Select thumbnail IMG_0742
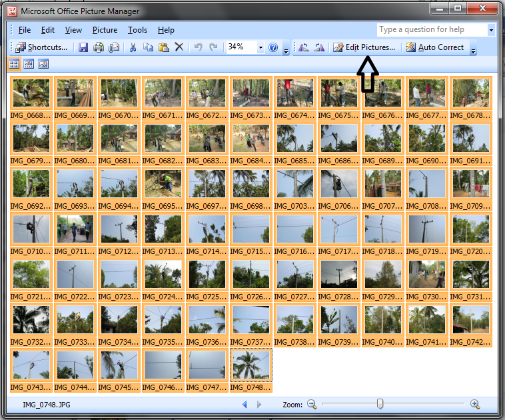The image size is (505, 420). click(x=471, y=320)
